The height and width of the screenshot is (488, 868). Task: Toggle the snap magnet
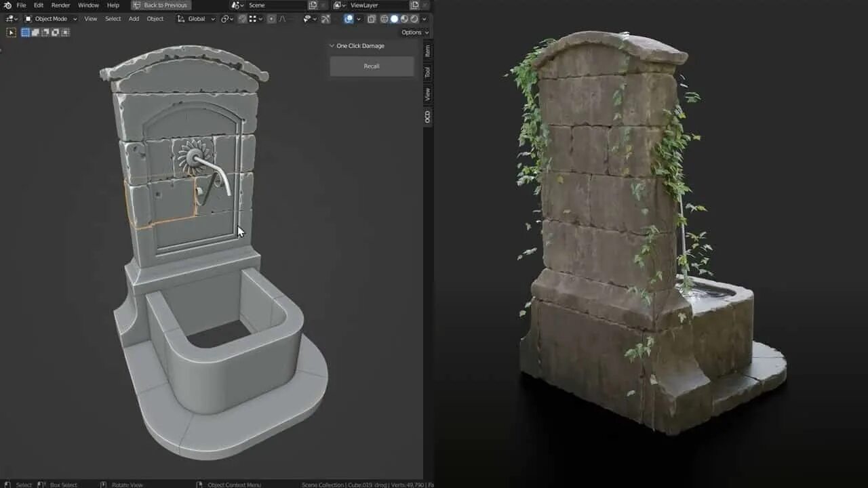(x=242, y=18)
